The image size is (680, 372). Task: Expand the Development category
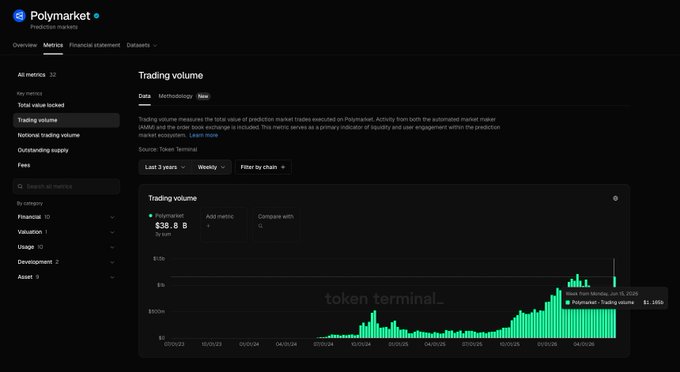[x=66, y=262]
